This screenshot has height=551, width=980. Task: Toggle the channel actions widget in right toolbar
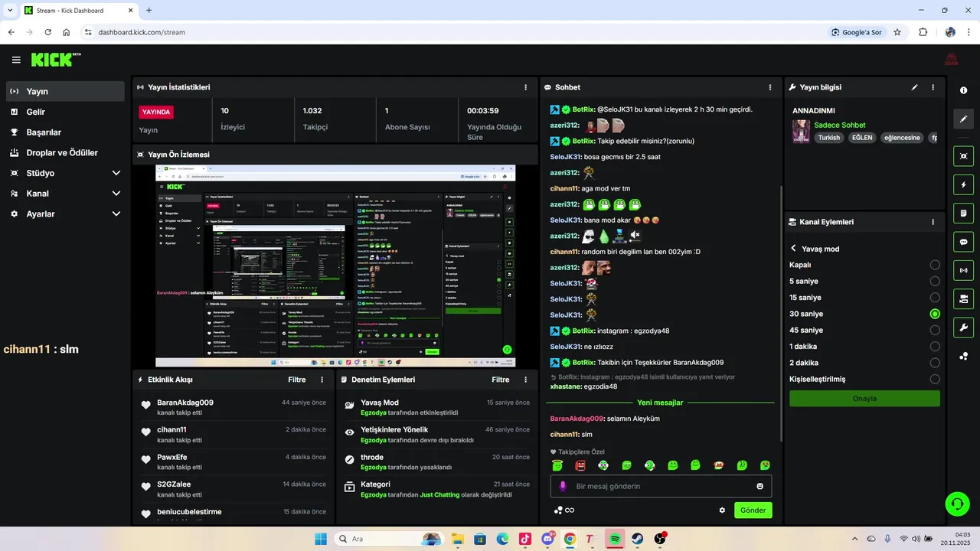[963, 298]
